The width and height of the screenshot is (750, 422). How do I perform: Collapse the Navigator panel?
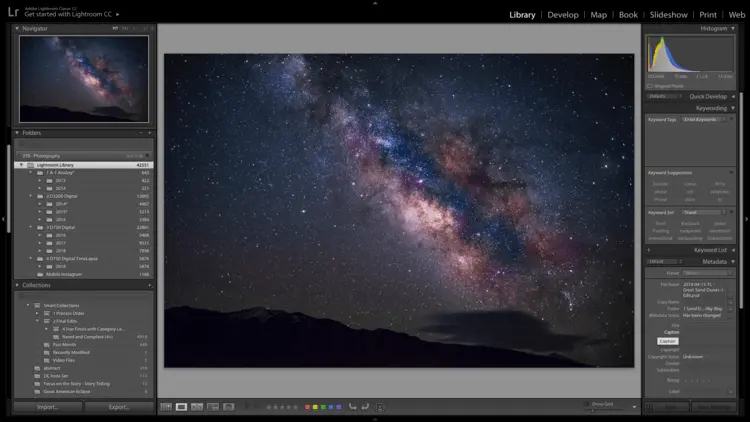(x=17, y=29)
